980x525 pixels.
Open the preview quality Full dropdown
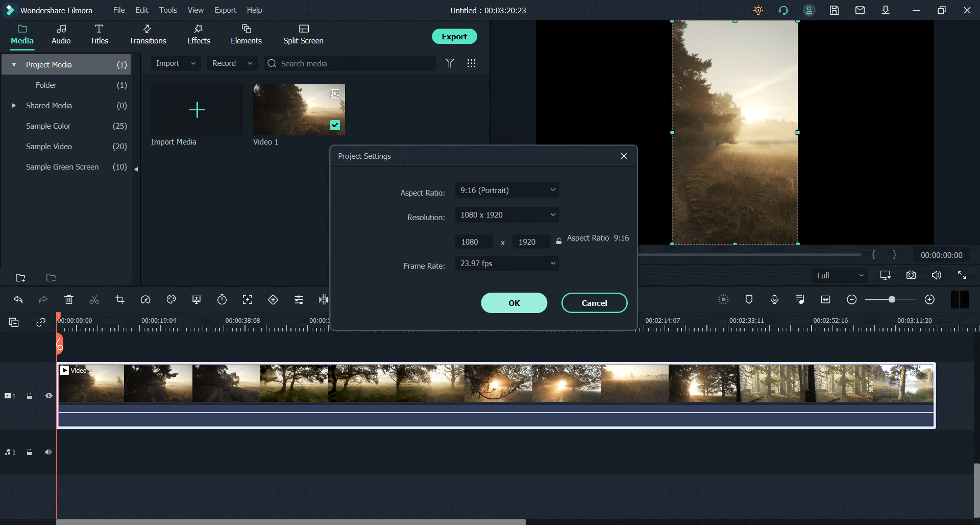[840, 275]
